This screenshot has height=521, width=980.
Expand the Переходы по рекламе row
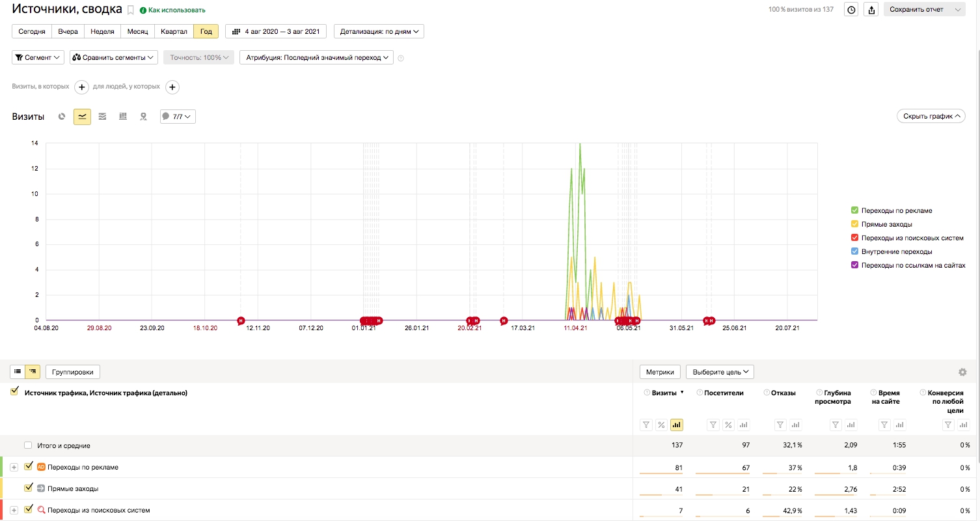coord(14,467)
